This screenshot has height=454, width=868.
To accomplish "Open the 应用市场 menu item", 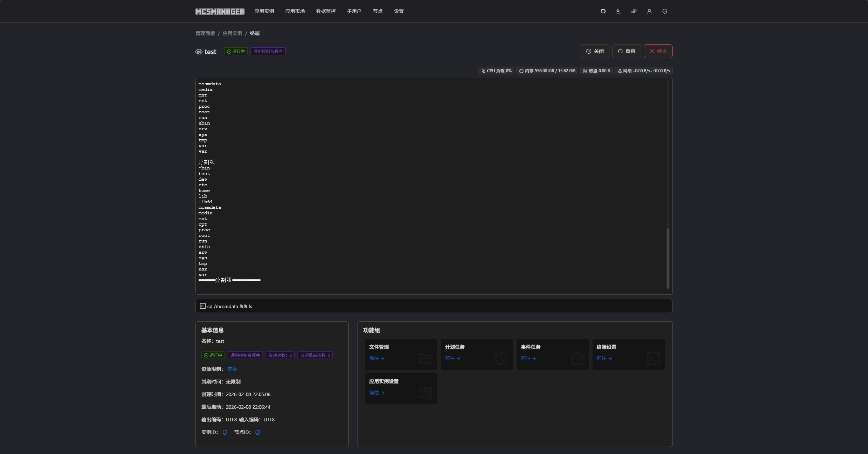I will 295,11.
